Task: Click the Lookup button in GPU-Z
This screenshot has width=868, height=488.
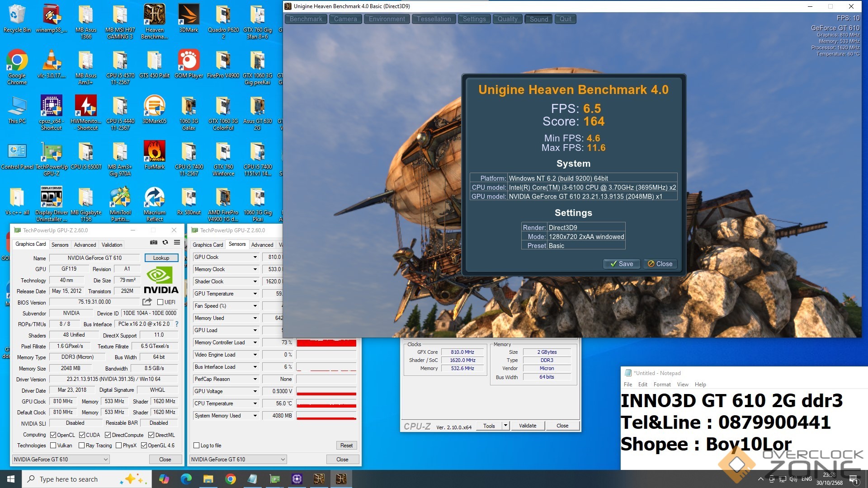Action: tap(161, 258)
